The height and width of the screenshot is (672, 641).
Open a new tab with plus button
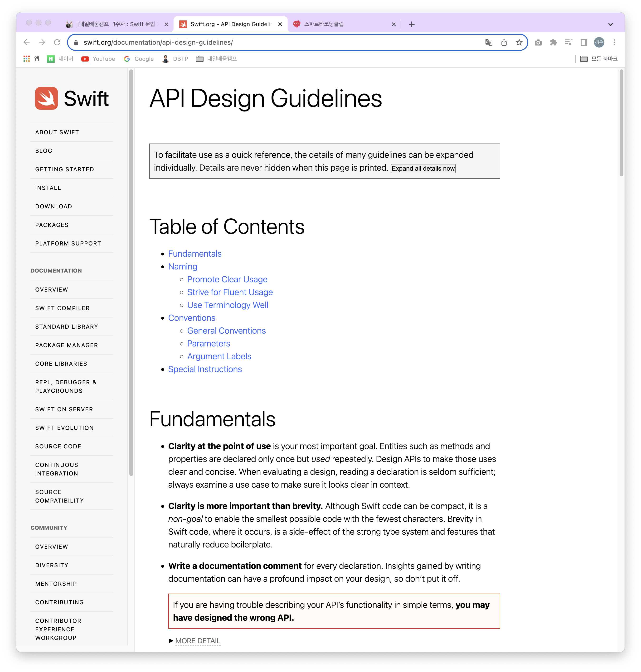tap(412, 24)
